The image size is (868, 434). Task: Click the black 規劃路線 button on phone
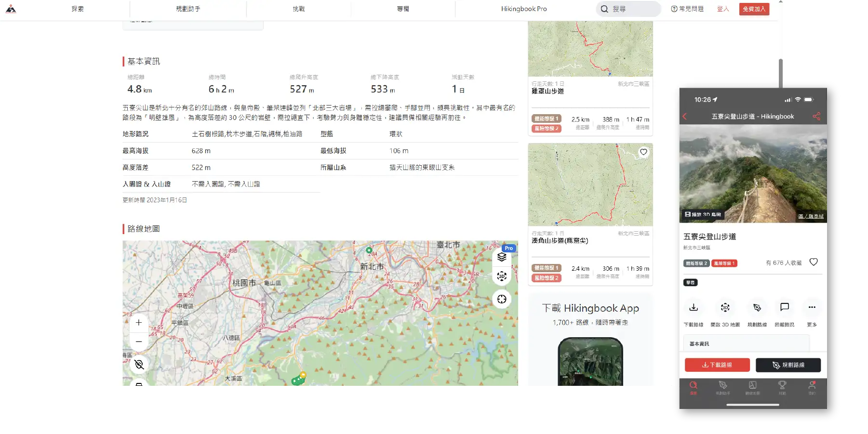click(788, 365)
